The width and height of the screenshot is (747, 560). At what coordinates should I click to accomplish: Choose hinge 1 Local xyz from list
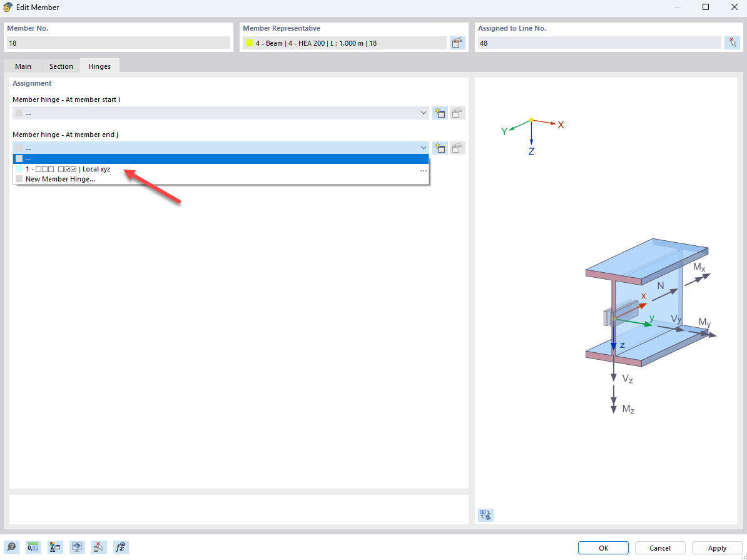(x=221, y=169)
